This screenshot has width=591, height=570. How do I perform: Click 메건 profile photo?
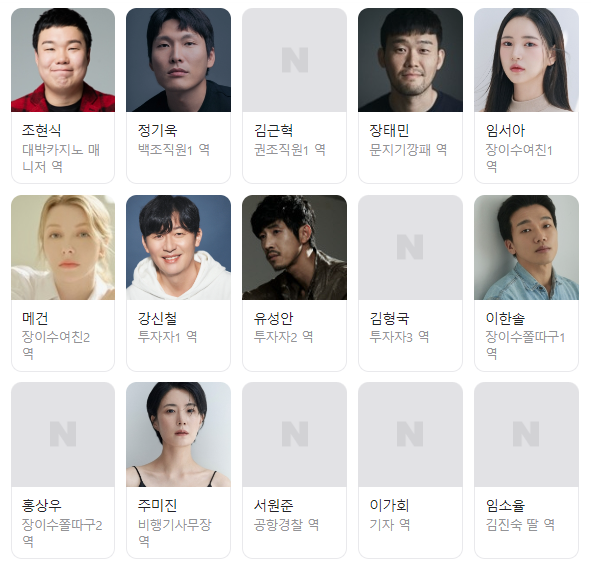point(63,247)
